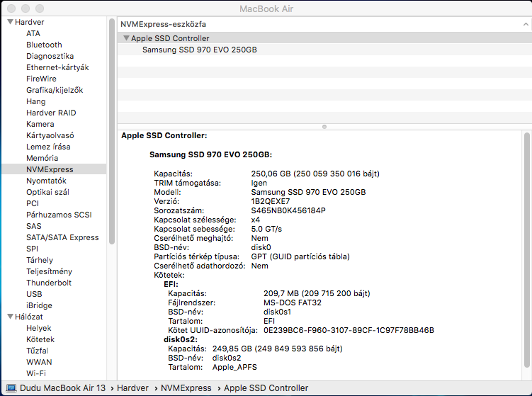Select Tűzfal under Hálózat
532x396 pixels.
(x=38, y=351)
